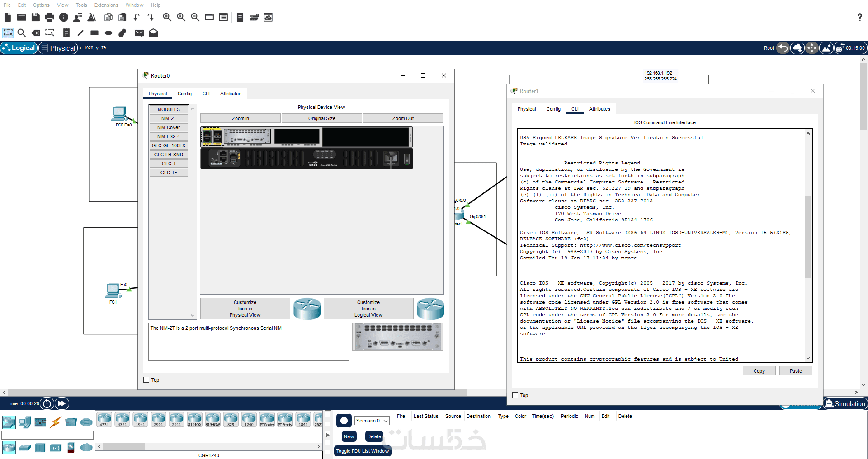Viewport: 868px width, 459px height.
Task: Pick the Draw Rectangle tool
Action: point(94,33)
